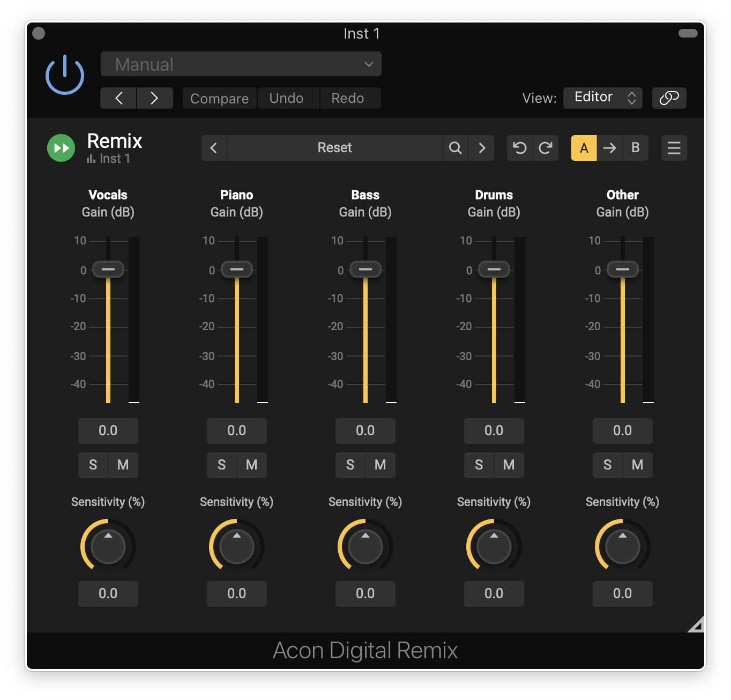Open the hamburger menu
731x700 pixels.
674,148
